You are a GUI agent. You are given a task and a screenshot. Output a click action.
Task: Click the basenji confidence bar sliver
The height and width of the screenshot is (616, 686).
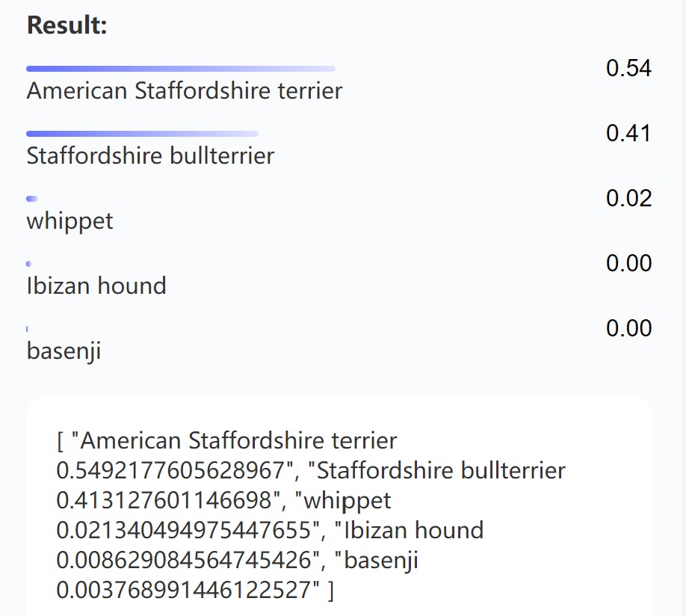(27, 329)
